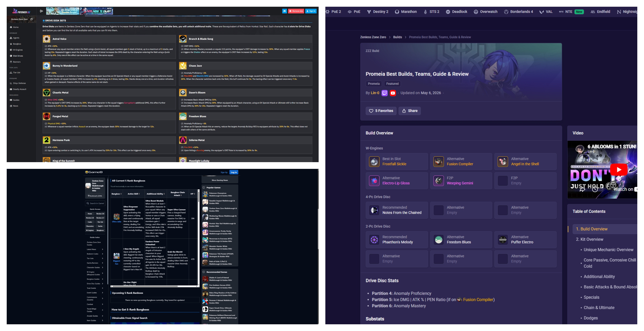This screenshot has height=331, width=644.
Task: Sort the table by the Bangboo column
Action: (x=116, y=194)
